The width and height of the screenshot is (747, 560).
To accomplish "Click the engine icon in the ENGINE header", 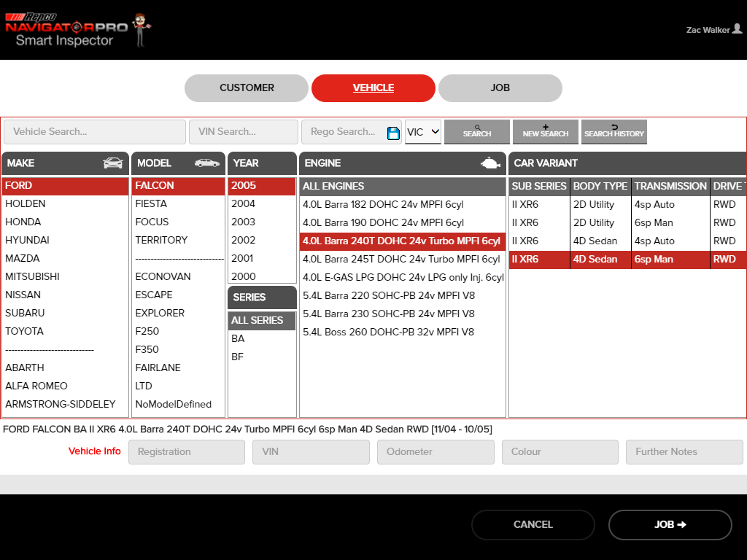I will click(x=490, y=163).
